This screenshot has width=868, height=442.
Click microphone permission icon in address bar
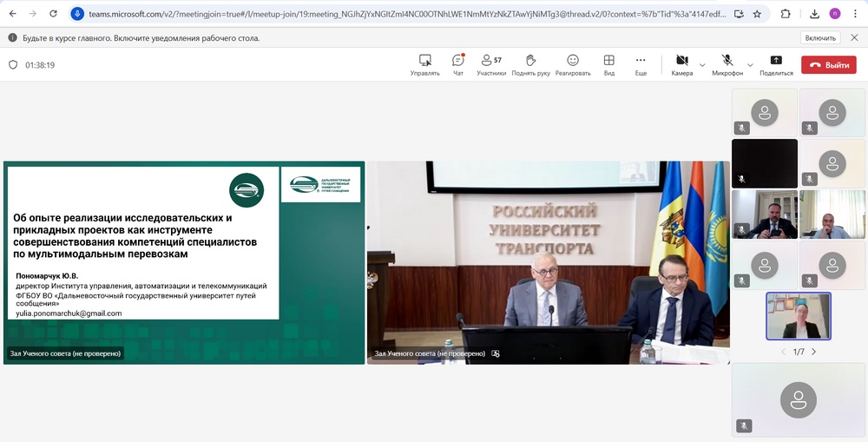point(77,14)
